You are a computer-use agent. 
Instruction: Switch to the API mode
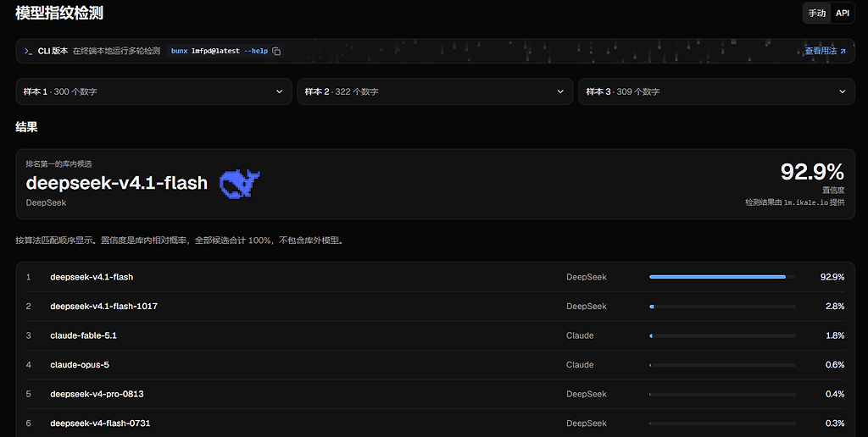[843, 14]
